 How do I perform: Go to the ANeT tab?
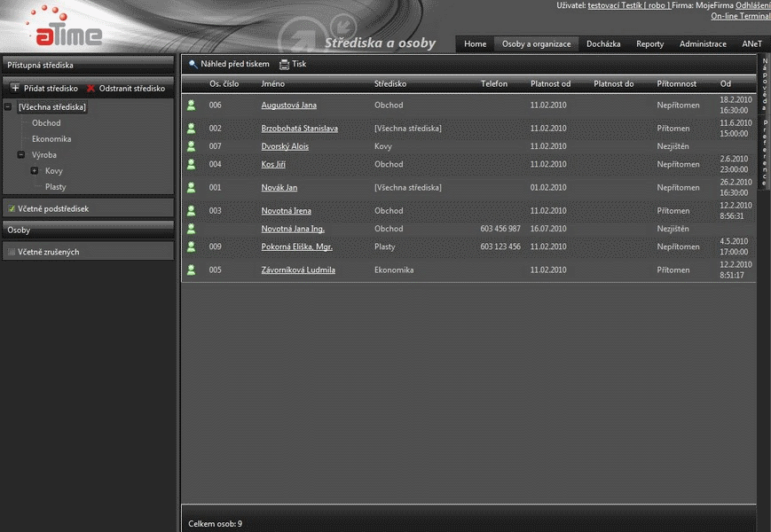point(751,43)
